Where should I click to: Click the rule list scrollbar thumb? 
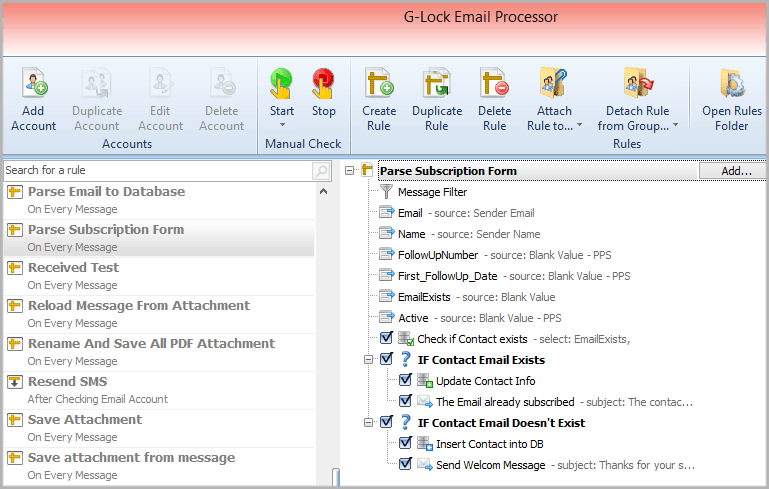(x=335, y=477)
